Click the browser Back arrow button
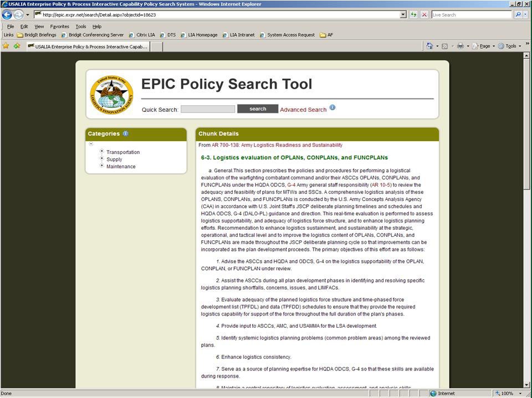Viewport: 532px width, 398px height. point(7,14)
